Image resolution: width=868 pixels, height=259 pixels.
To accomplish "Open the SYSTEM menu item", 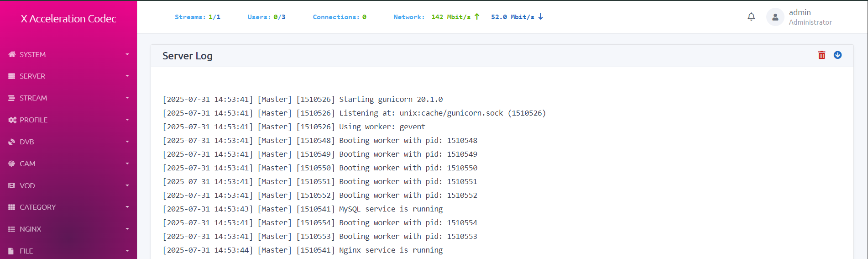I will (68, 54).
